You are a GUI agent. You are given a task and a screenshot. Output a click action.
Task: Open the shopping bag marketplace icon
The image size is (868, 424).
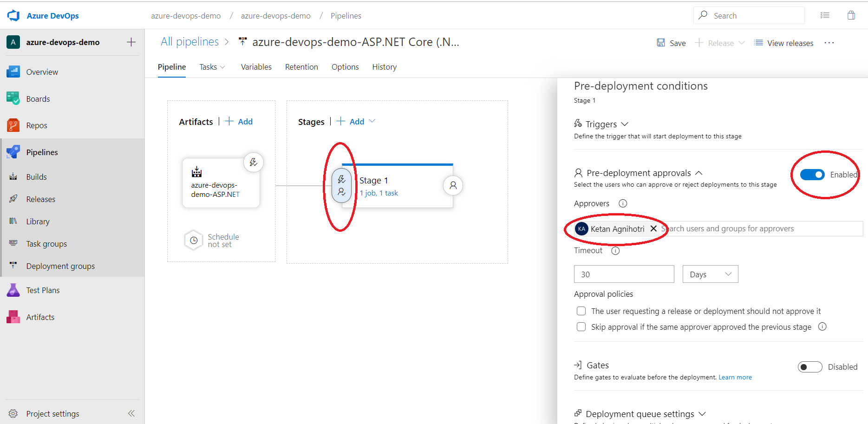click(x=851, y=15)
